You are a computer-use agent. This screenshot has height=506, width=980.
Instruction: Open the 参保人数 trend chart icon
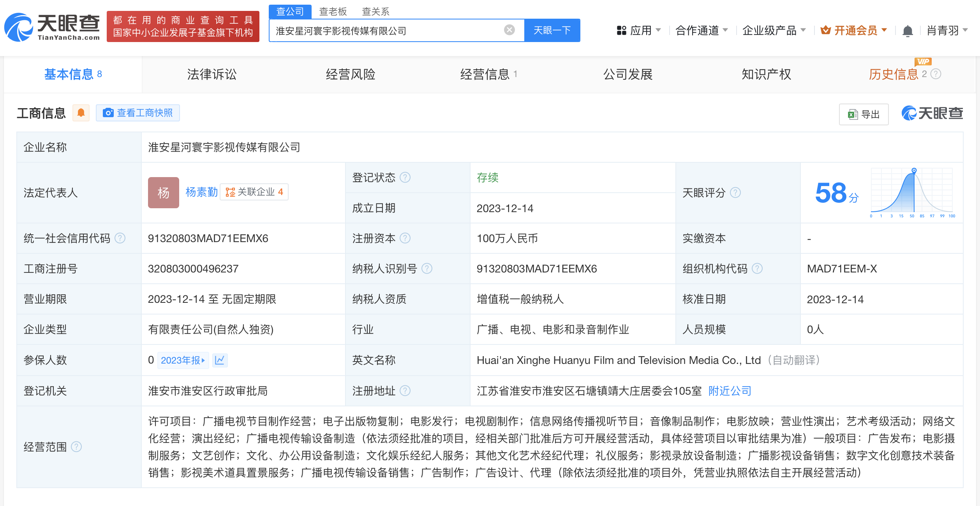220,360
